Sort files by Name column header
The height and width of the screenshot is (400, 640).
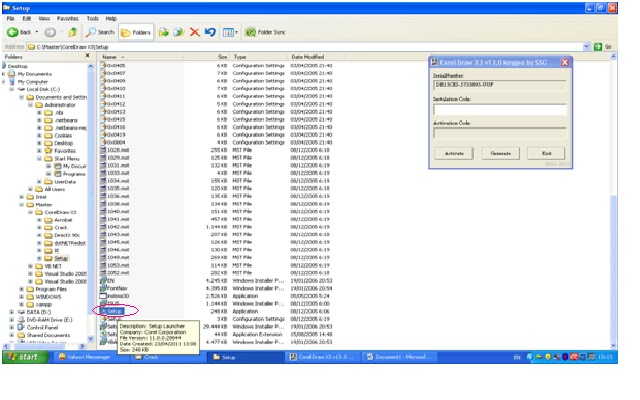[140, 57]
